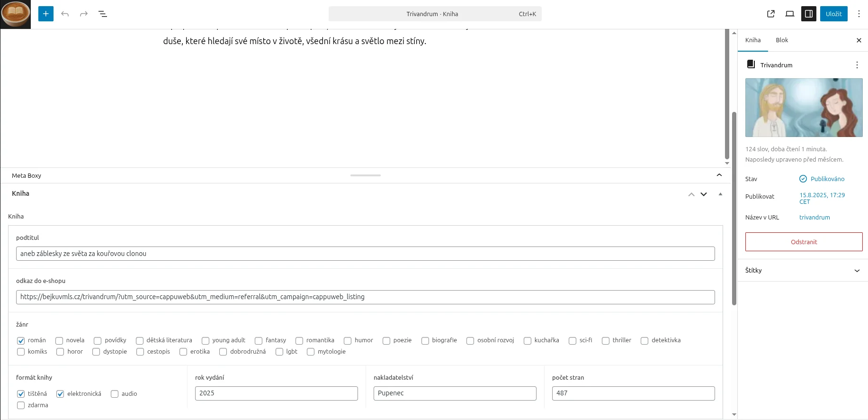View the book in new tab
Screen dimensions: 868x420
click(x=771, y=14)
